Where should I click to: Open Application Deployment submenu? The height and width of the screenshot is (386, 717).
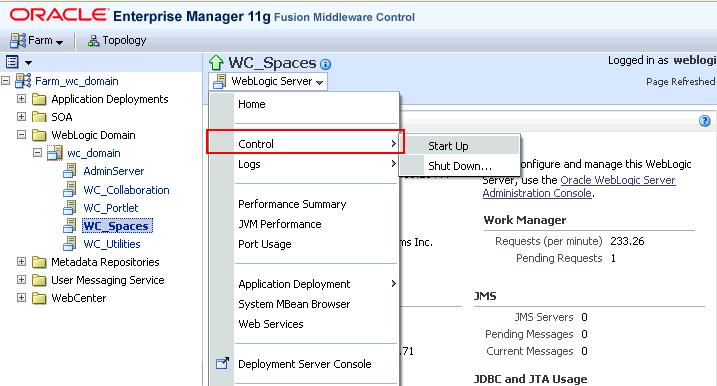point(304,284)
